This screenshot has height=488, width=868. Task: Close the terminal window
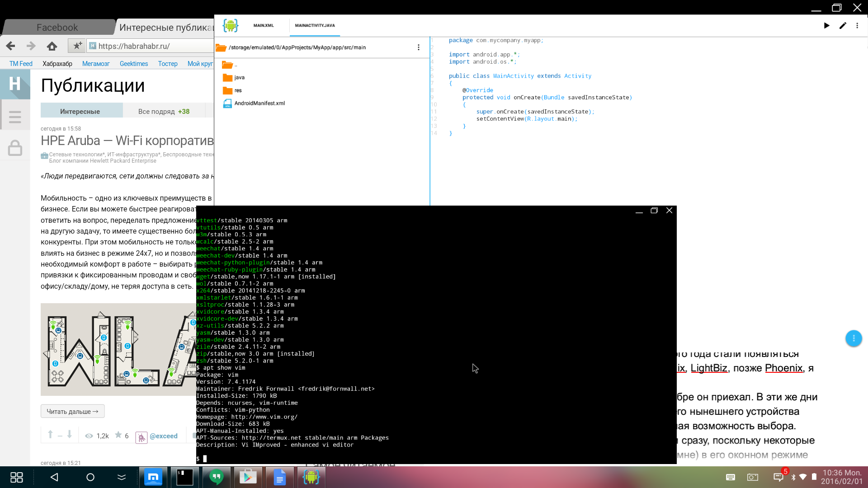pos(669,211)
